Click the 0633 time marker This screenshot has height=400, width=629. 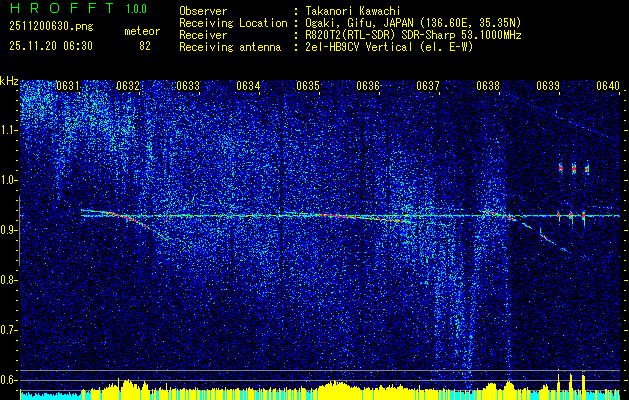coord(188,85)
